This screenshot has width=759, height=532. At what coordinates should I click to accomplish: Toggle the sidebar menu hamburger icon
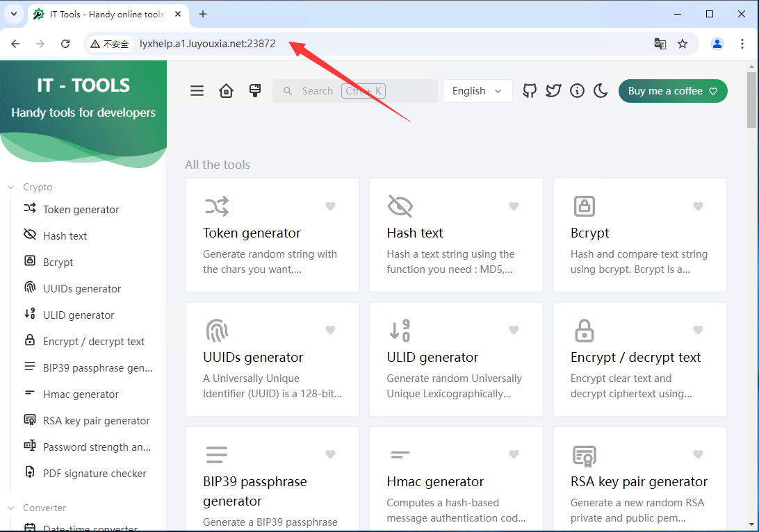197,91
